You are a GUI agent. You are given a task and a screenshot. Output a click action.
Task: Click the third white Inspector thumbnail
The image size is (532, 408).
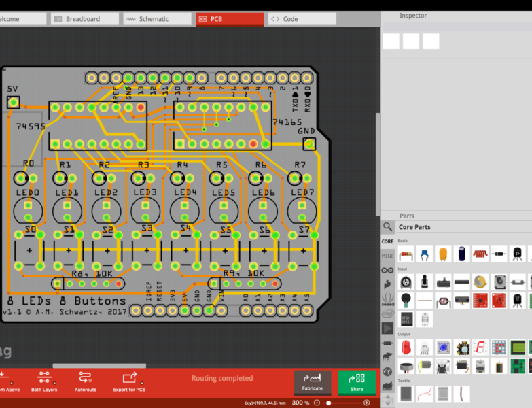click(x=431, y=41)
